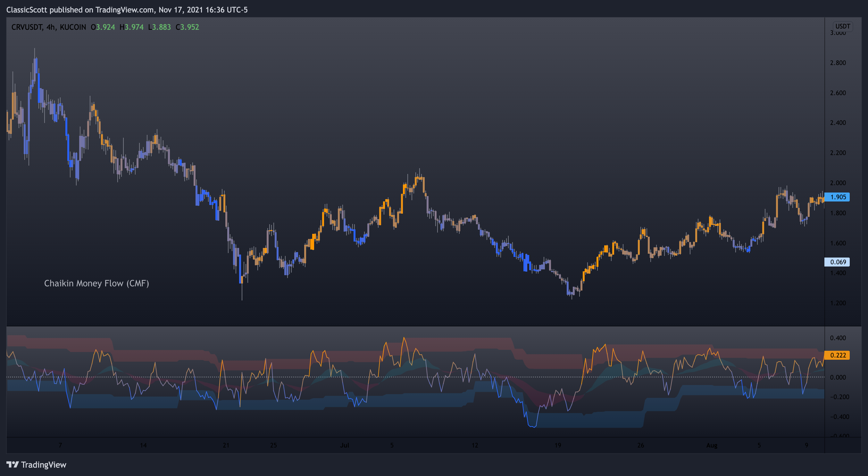
Task: Click the 26 date label on time axis
Action: [640, 445]
